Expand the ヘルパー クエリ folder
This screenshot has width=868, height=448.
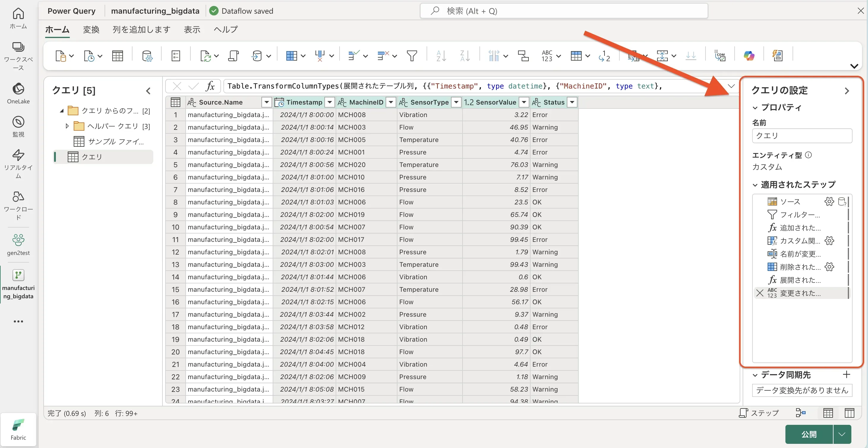[x=67, y=126]
